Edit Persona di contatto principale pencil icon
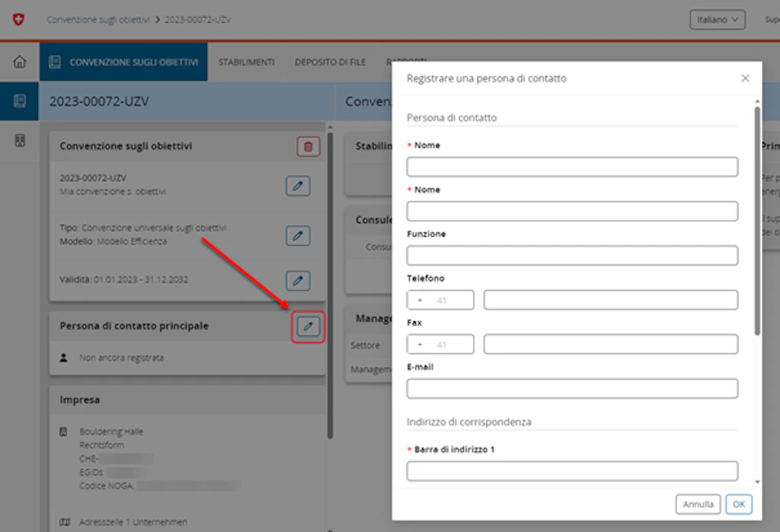The height and width of the screenshot is (532, 780). (308, 327)
